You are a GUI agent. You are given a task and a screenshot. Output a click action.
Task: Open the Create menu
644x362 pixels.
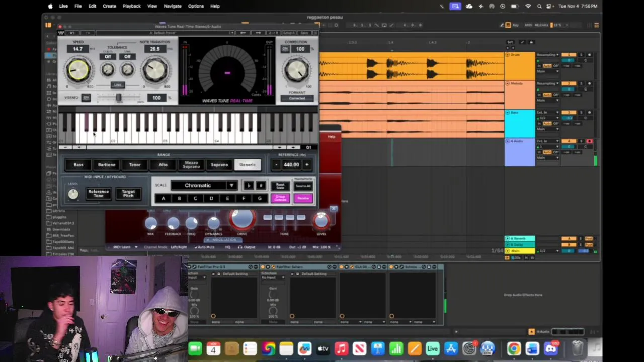(x=109, y=6)
